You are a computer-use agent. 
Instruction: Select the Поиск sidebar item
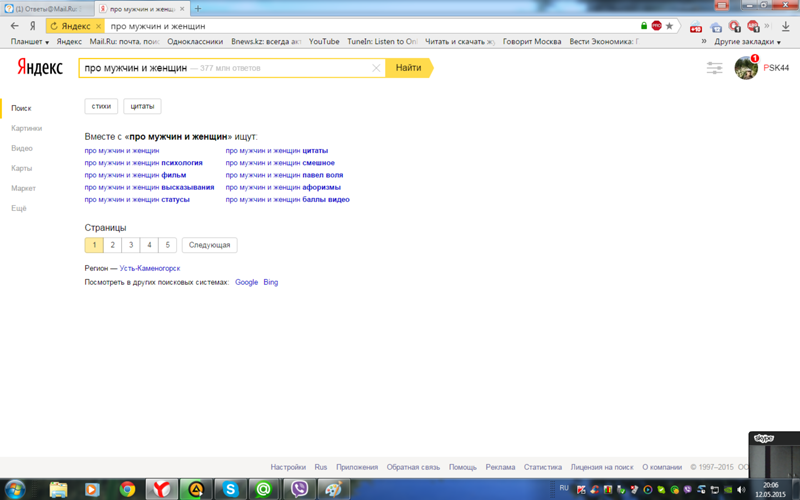[x=21, y=108]
